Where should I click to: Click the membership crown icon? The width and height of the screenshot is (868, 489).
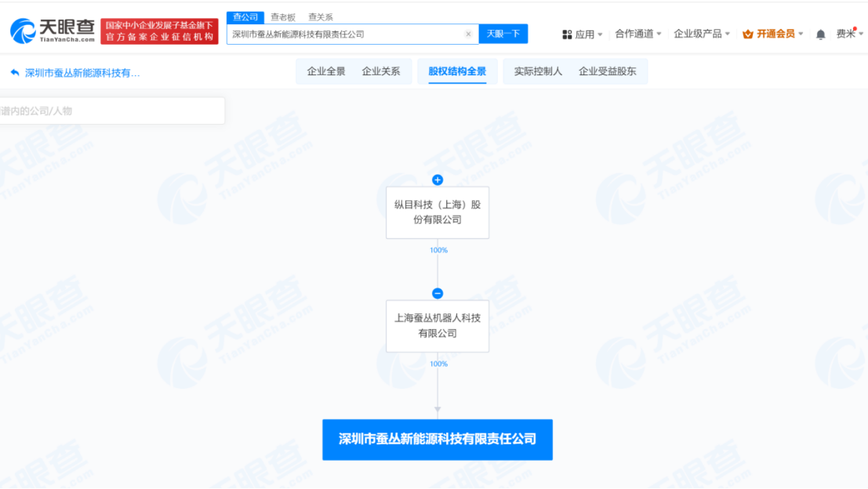[x=748, y=34]
